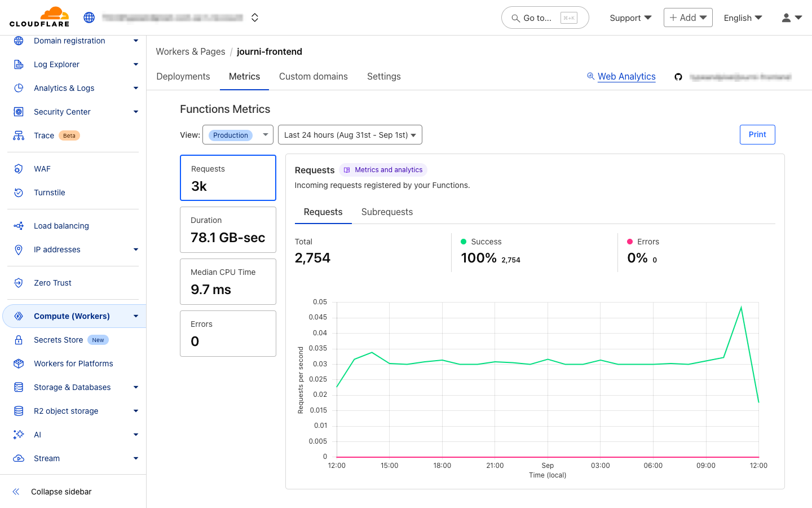This screenshot has height=508, width=812.
Task: Click the globe icon beside the account name
Action: (89, 17)
